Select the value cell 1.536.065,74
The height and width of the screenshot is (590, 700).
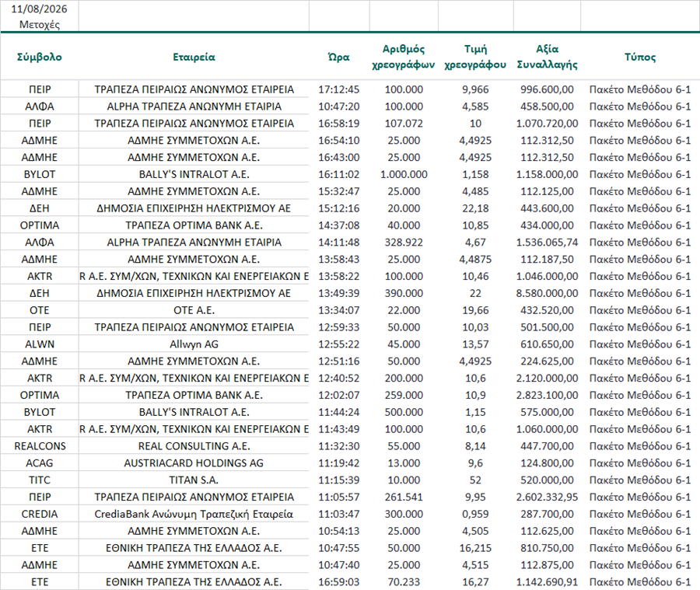[x=548, y=242]
